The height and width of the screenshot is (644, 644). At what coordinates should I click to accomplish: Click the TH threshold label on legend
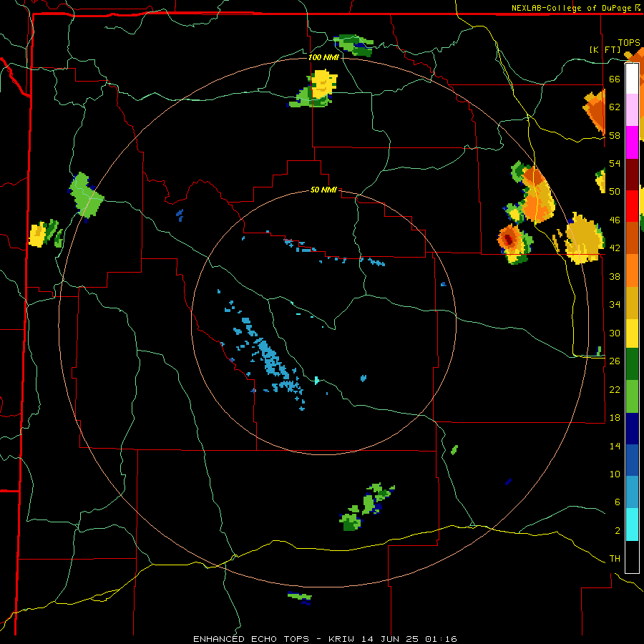tap(615, 559)
